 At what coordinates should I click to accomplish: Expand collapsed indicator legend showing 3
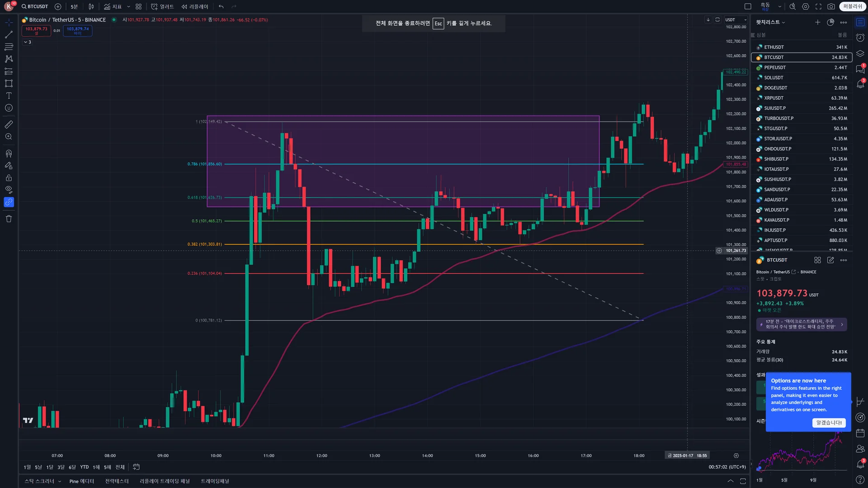(27, 42)
